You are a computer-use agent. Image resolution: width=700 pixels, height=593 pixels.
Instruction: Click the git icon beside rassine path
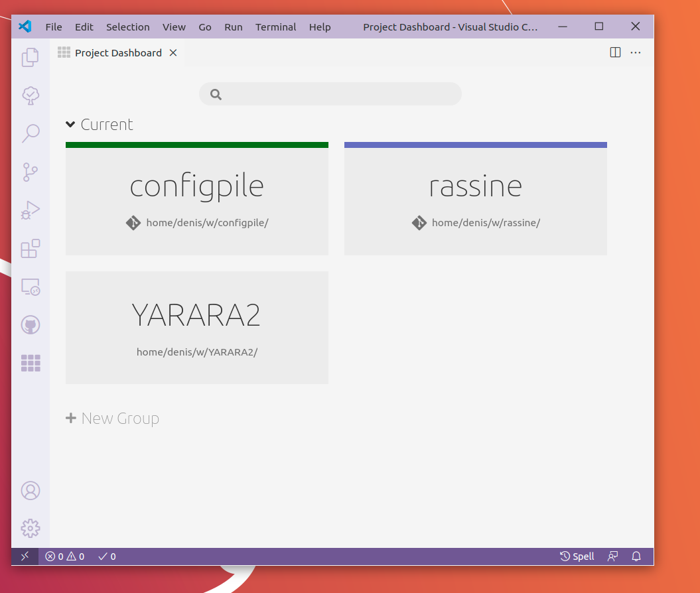pyautogui.click(x=419, y=223)
